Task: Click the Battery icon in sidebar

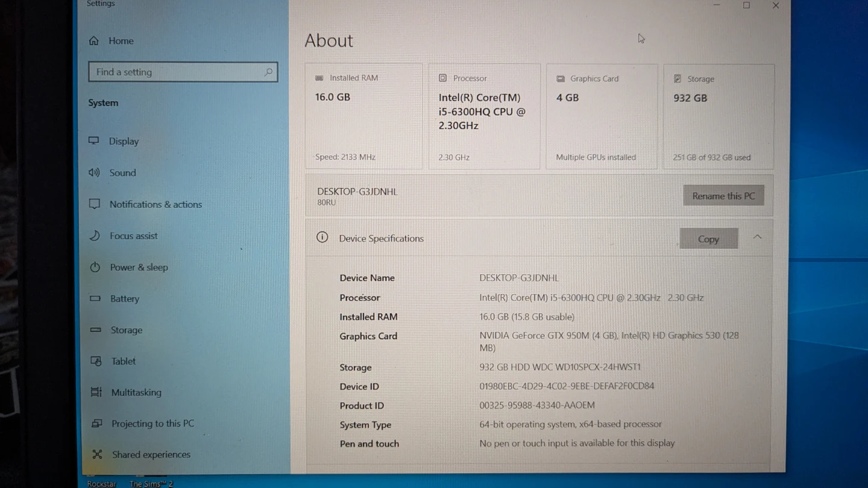Action: [x=95, y=298]
